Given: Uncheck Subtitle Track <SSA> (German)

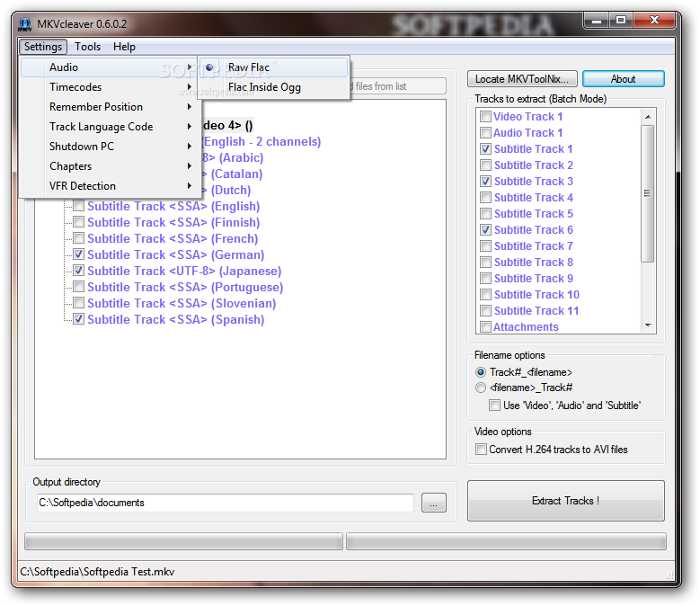Looking at the screenshot, I should pos(78,254).
